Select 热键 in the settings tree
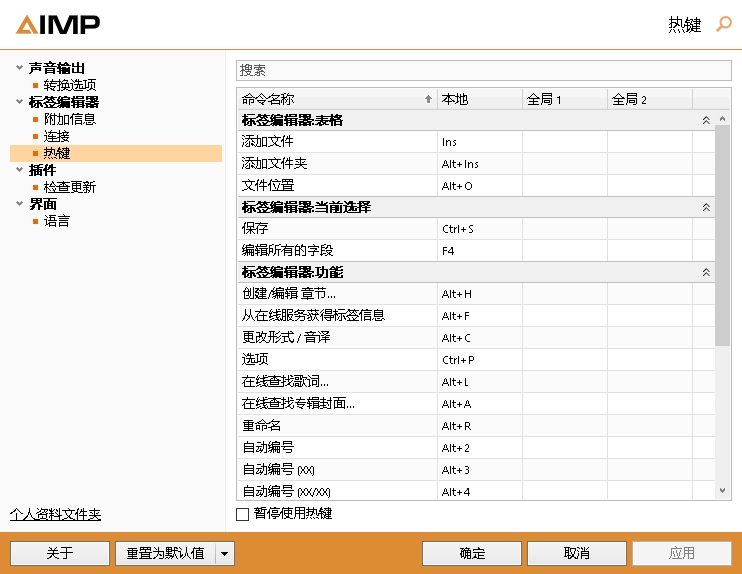 pos(116,153)
